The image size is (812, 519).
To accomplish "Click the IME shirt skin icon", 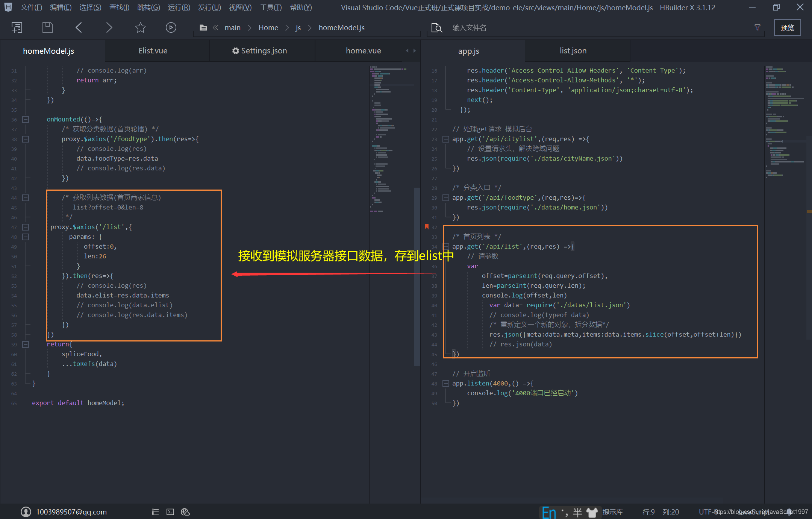I will [592, 512].
